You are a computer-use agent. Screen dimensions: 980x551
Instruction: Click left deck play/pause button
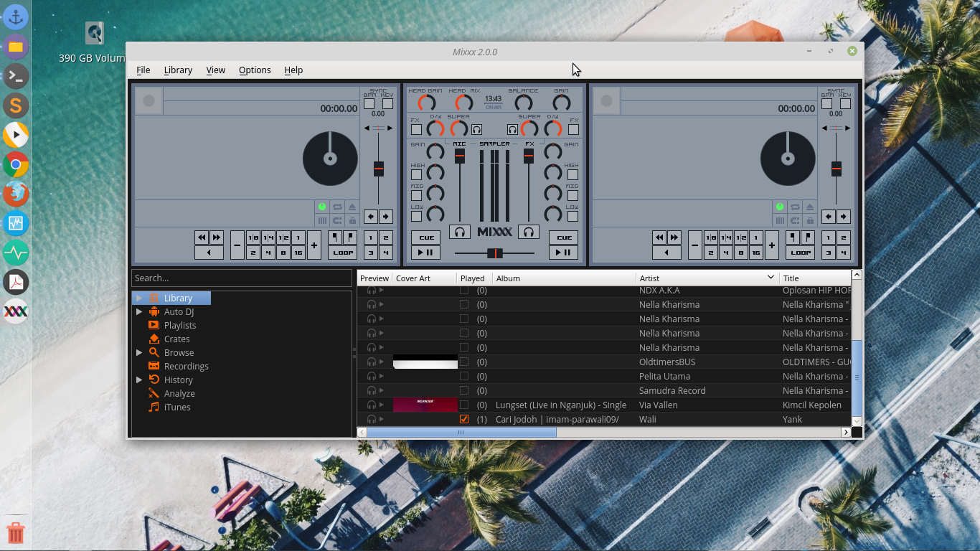coord(426,253)
